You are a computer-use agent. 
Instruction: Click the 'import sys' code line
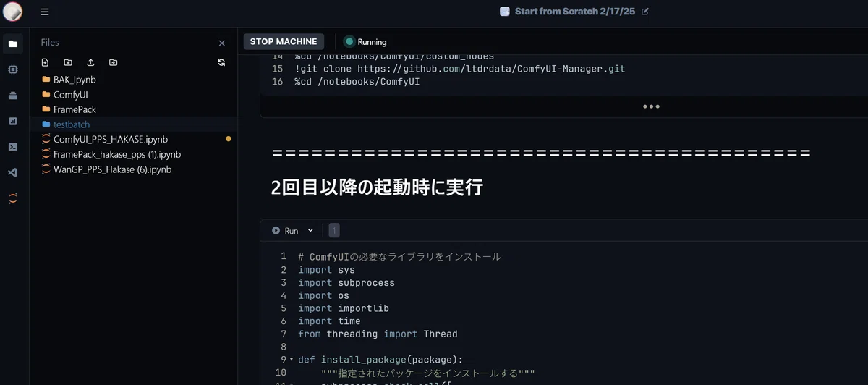point(326,270)
